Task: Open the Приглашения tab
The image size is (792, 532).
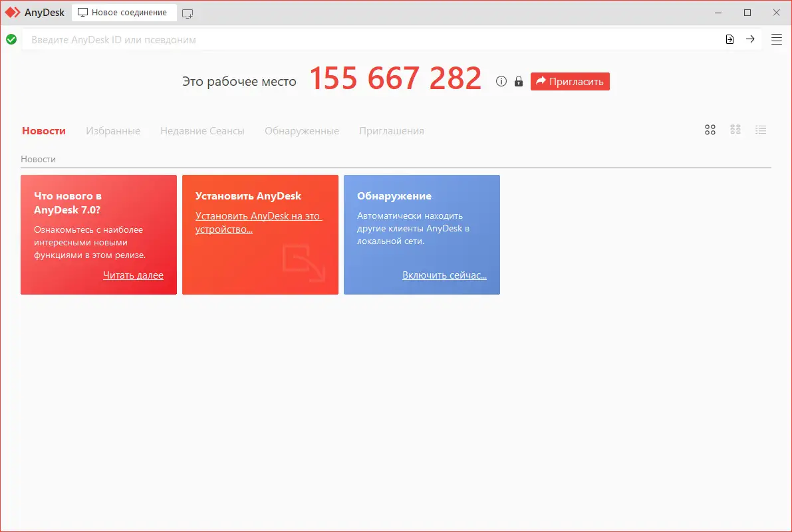Action: pos(392,131)
